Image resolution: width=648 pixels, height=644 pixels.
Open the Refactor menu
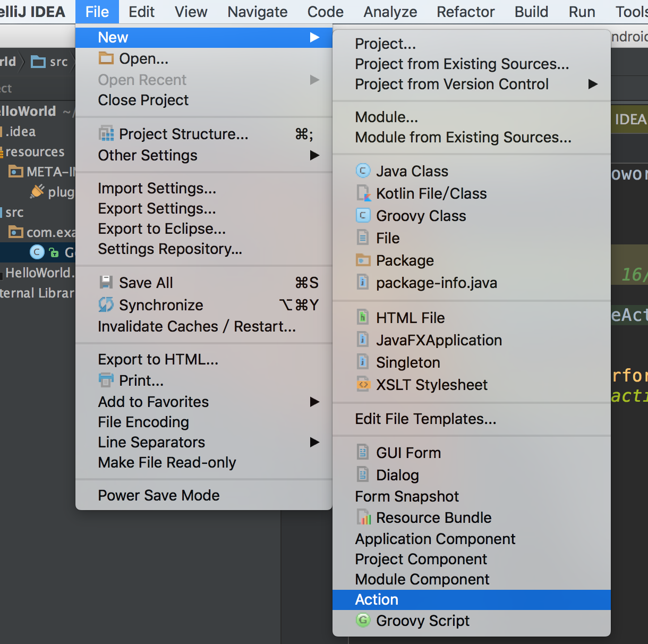coord(465,12)
